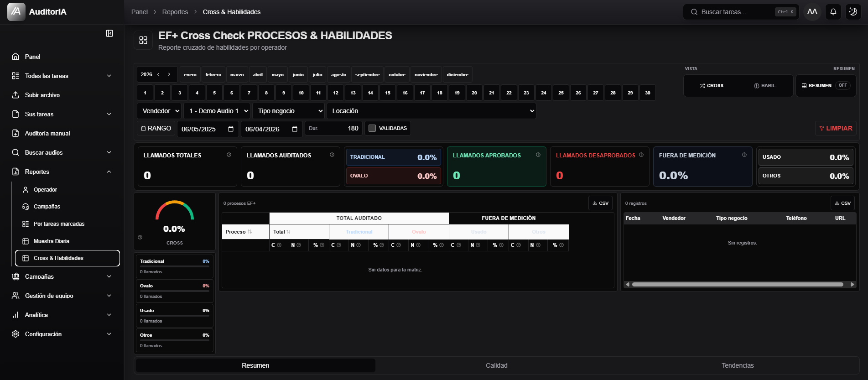Select day 15 in day selector

click(388, 93)
